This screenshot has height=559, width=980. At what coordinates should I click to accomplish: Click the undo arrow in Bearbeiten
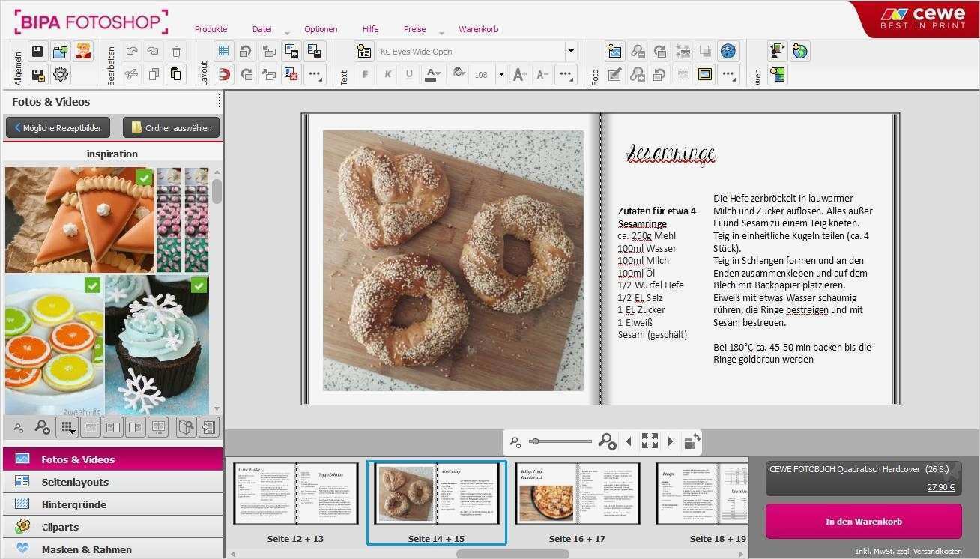pyautogui.click(x=131, y=52)
